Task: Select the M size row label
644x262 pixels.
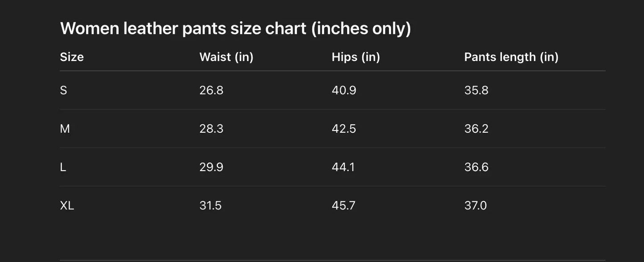Action: [x=65, y=129]
